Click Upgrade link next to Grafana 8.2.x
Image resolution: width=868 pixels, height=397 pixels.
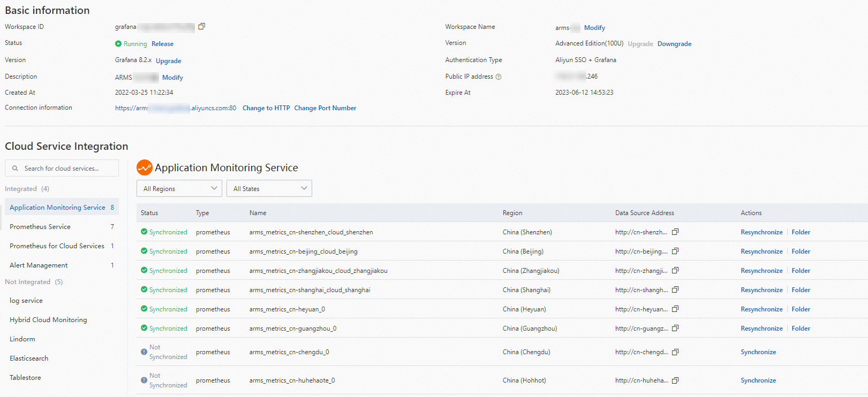coord(168,61)
